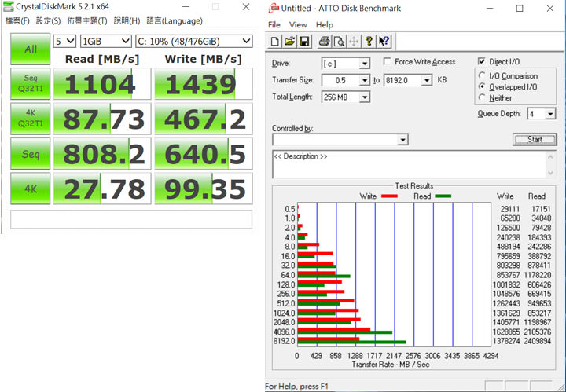This screenshot has width=566, height=392.
Task: Open the Queue Depth dropdown
Action: pos(549,114)
